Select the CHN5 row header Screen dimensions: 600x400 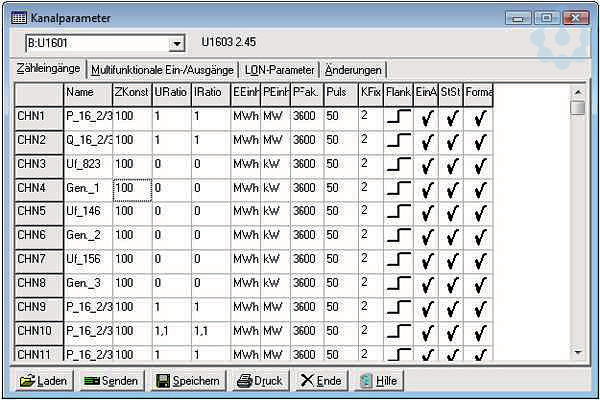click(38, 211)
